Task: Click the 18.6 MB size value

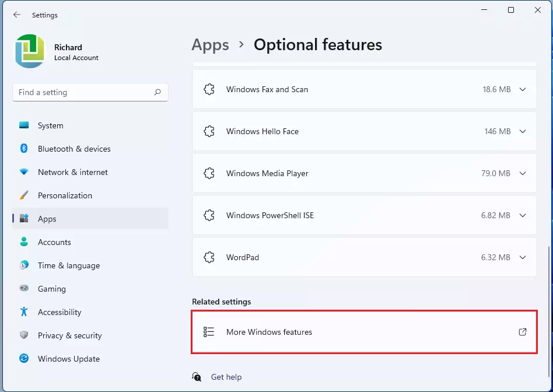Action: [x=496, y=89]
